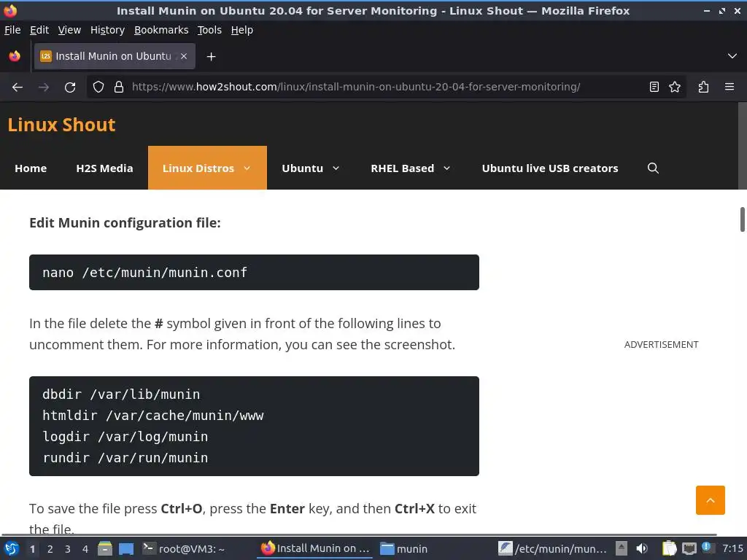Open the File menu

point(12,30)
